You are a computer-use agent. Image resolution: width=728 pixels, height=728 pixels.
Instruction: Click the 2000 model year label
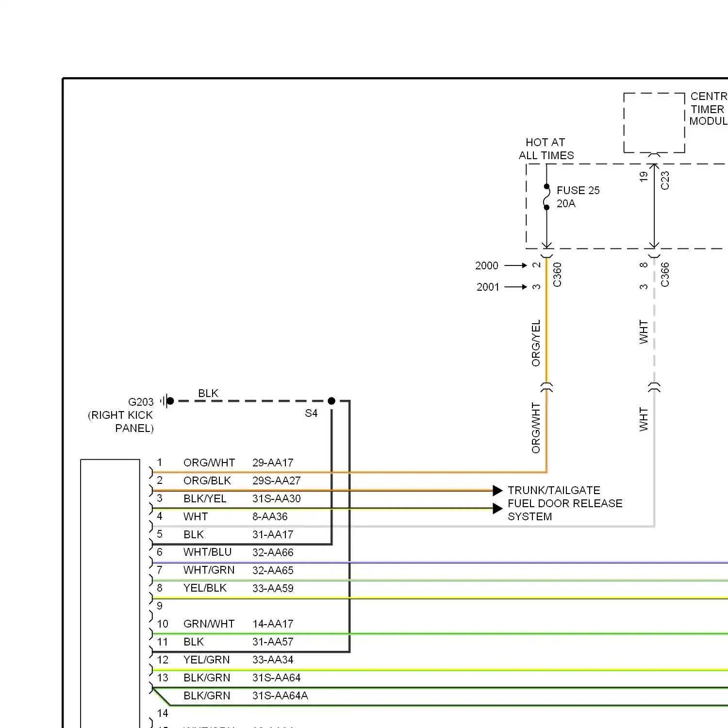coord(486,265)
